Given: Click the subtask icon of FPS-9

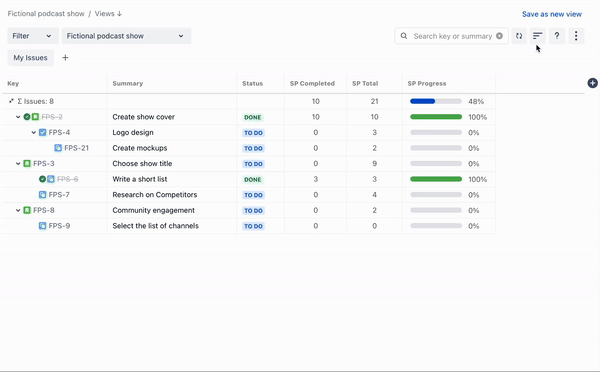Looking at the screenshot, I should coord(42,226).
